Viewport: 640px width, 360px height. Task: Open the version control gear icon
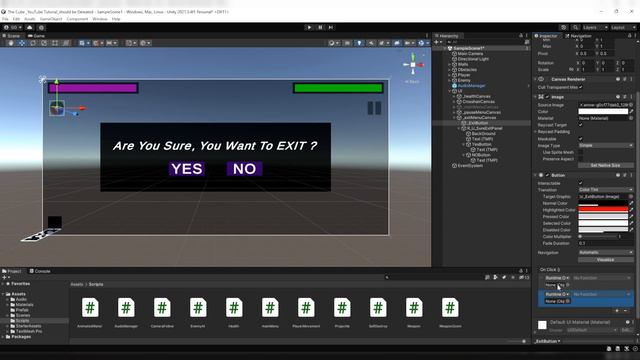point(41,27)
